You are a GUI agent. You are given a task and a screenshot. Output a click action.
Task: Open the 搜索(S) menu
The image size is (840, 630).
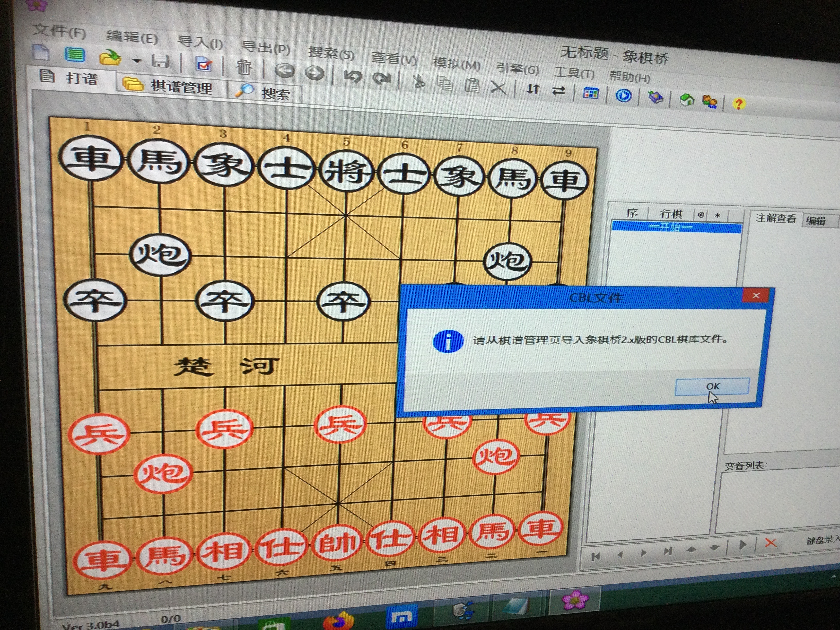(331, 53)
